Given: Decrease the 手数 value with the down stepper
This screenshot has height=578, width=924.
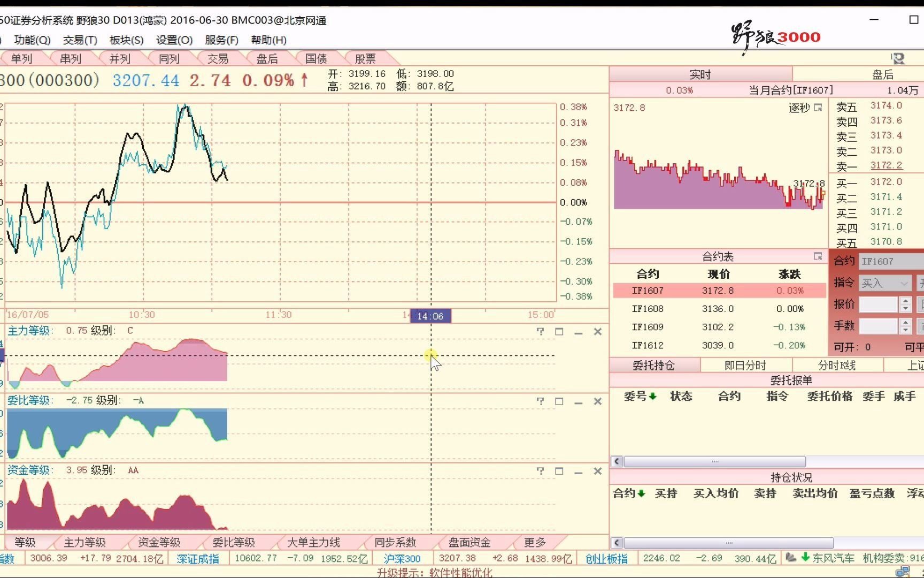Looking at the screenshot, I should [905, 330].
